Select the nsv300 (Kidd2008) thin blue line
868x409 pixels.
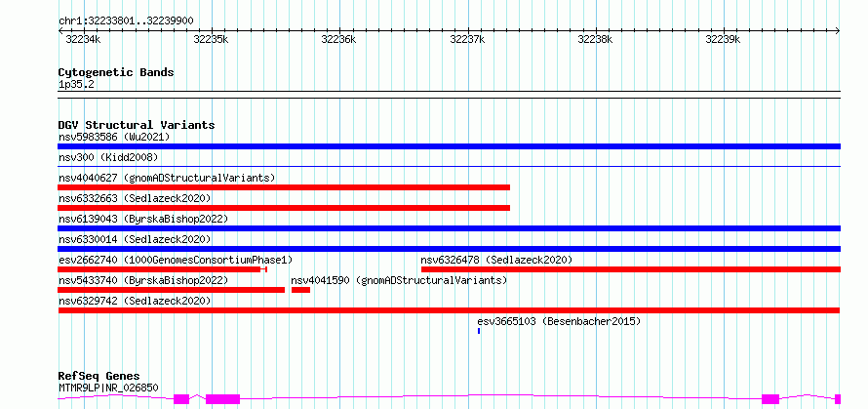449,166
